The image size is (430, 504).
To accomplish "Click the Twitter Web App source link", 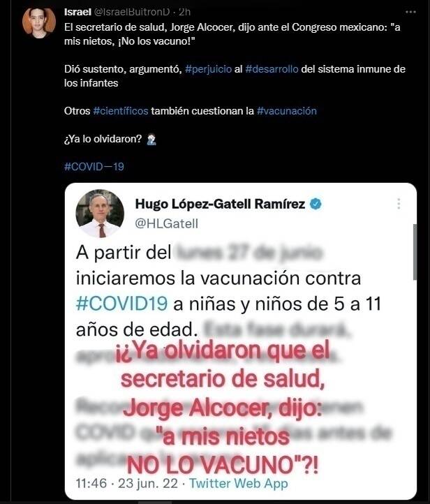I will pyautogui.click(x=239, y=484).
